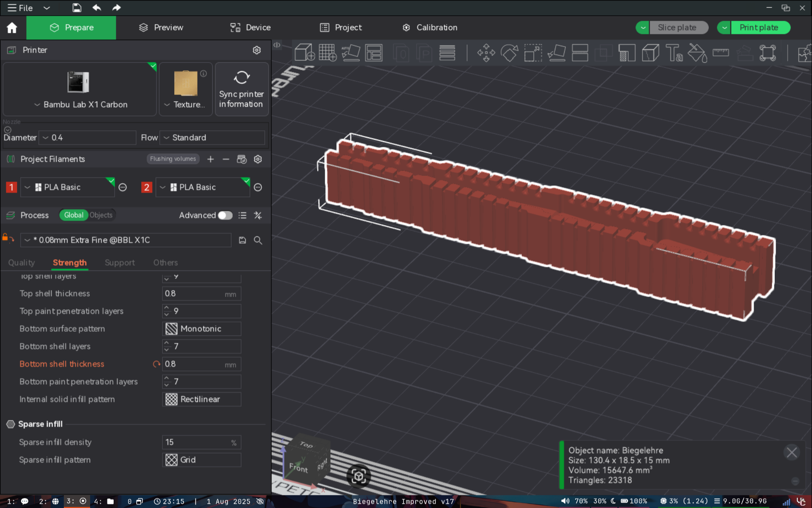Switch to the Preview tab
The width and height of the screenshot is (812, 508).
click(161, 28)
